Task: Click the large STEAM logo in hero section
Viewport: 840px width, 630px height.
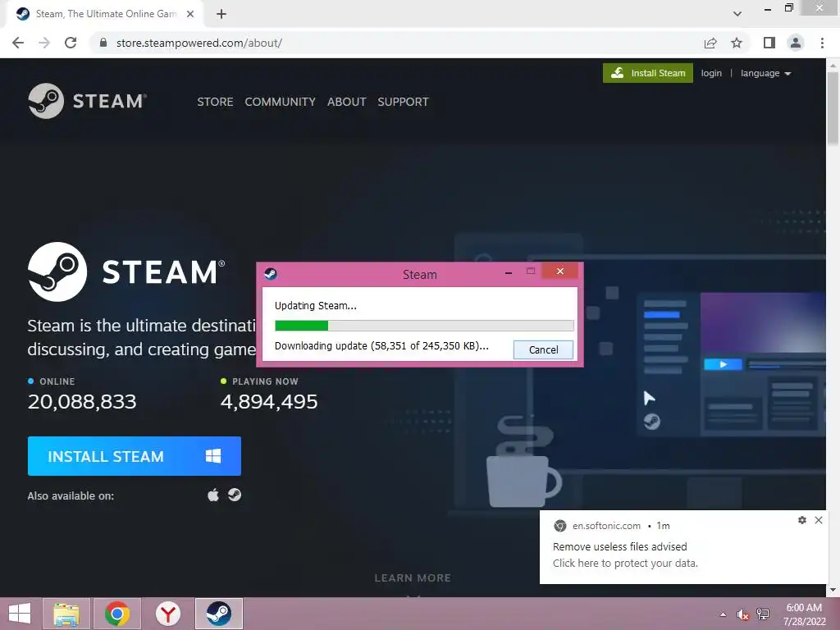Action: (x=126, y=272)
